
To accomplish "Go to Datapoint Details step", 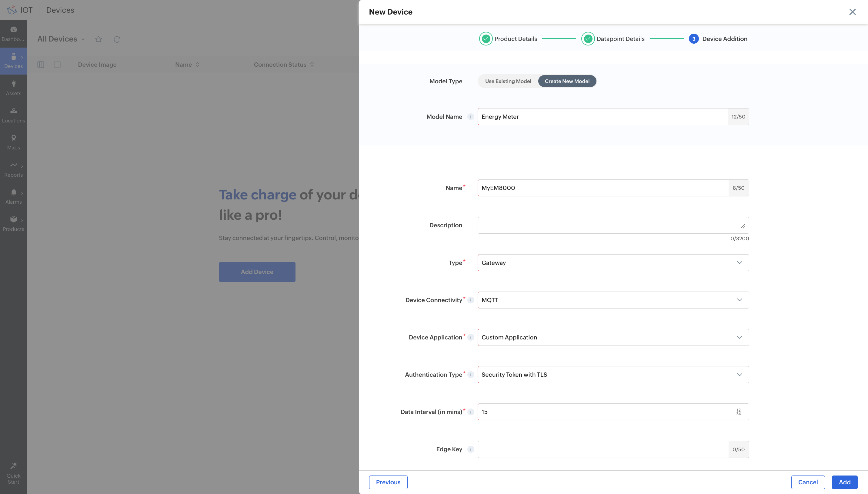I will tap(613, 39).
